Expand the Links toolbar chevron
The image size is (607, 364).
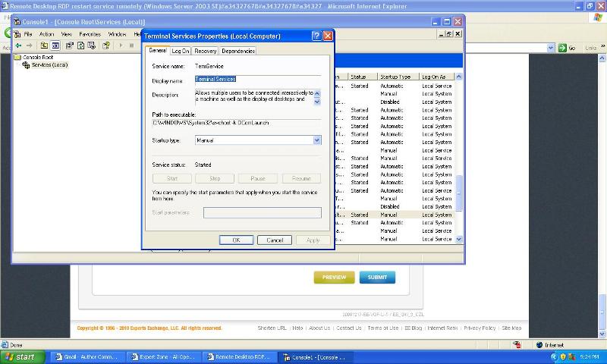[x=602, y=46]
